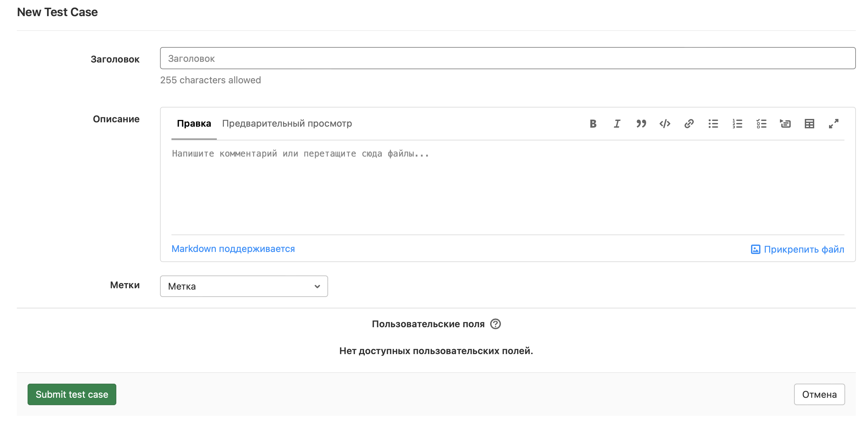The image size is (868, 428).
Task: Insert a numbered list
Action: 737,124
